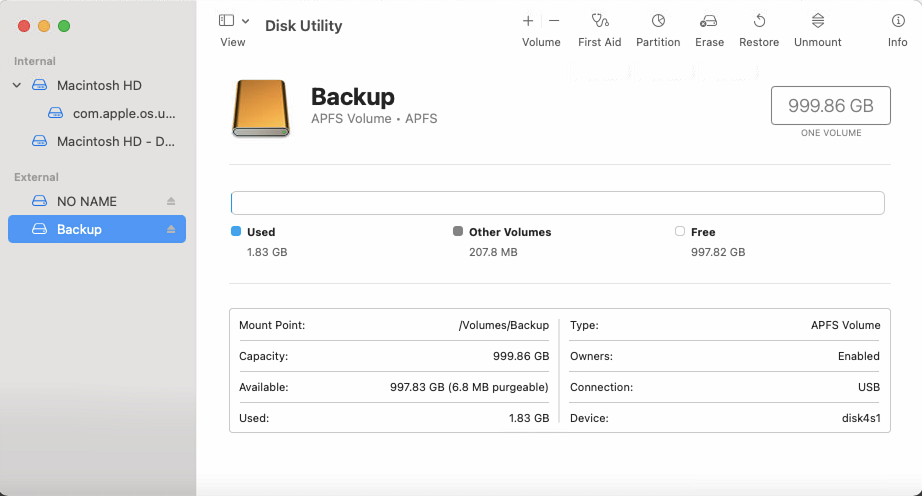Select the com.apple.os.update snapshot entry
The width and height of the screenshot is (922, 496).
pos(123,113)
